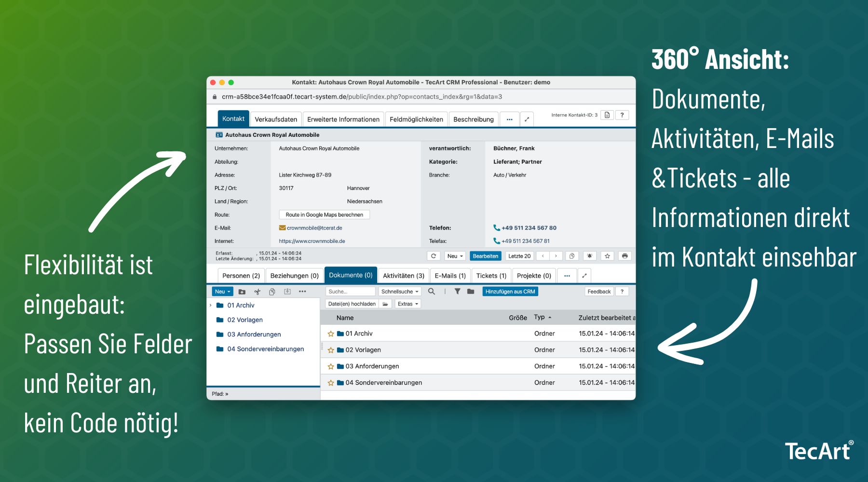Select the scissors cut icon in documents toolbar
The height and width of the screenshot is (482, 868).
pyautogui.click(x=258, y=291)
